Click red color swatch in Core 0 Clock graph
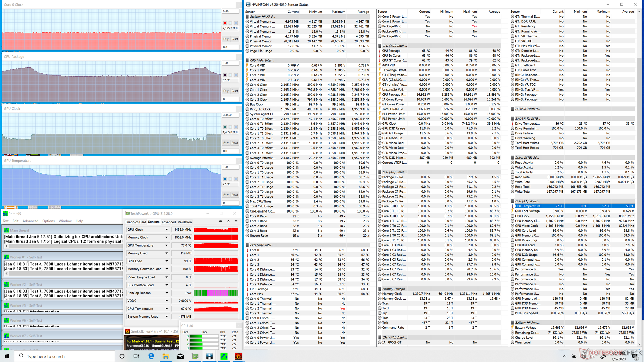 [225, 23]
